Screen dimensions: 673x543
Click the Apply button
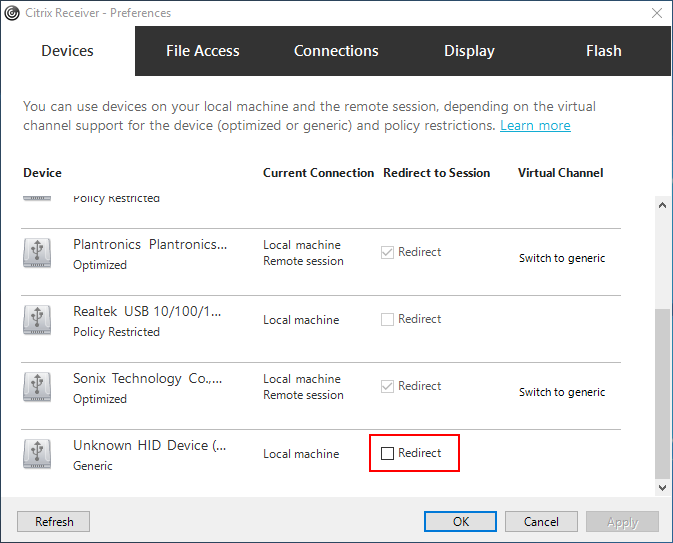622,522
